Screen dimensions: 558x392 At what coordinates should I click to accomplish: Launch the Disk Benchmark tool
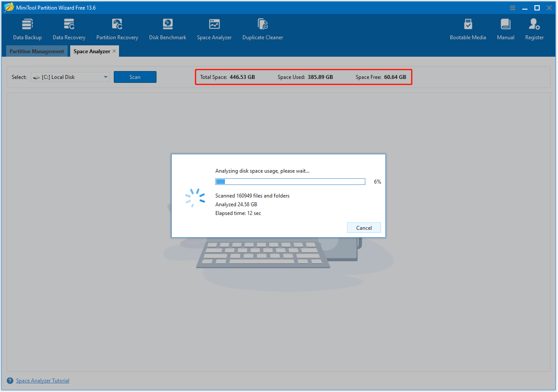point(167,28)
